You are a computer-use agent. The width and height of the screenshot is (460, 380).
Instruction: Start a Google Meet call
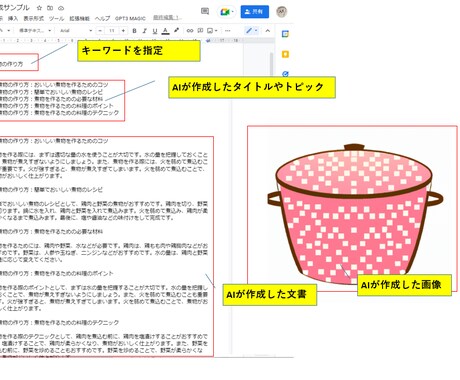pos(224,12)
